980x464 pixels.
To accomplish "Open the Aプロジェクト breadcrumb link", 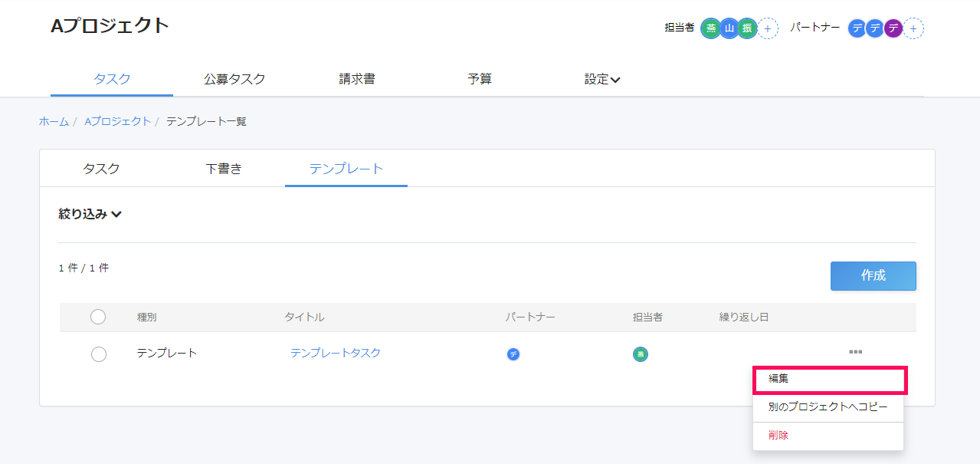I will coord(117,121).
